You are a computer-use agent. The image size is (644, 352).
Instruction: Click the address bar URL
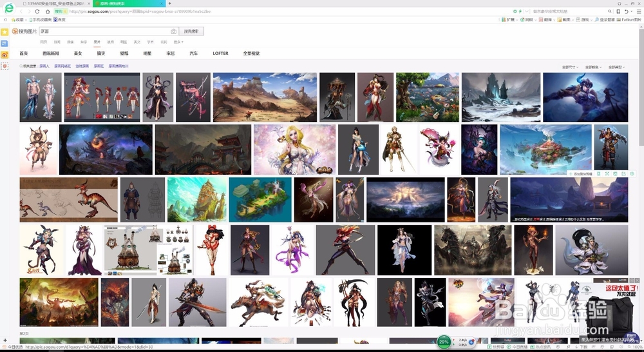[x=140, y=12]
